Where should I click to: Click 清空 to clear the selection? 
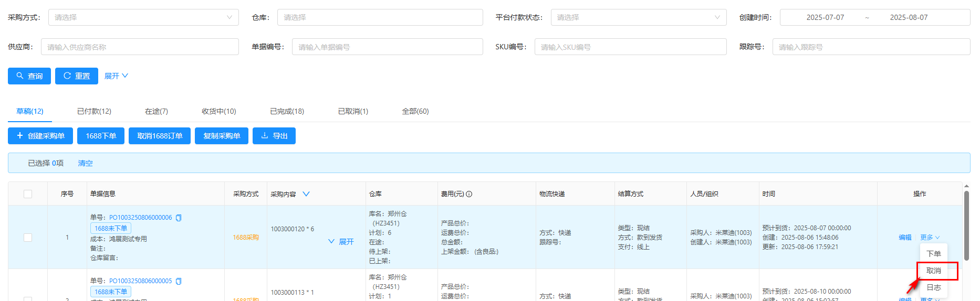tap(85, 163)
